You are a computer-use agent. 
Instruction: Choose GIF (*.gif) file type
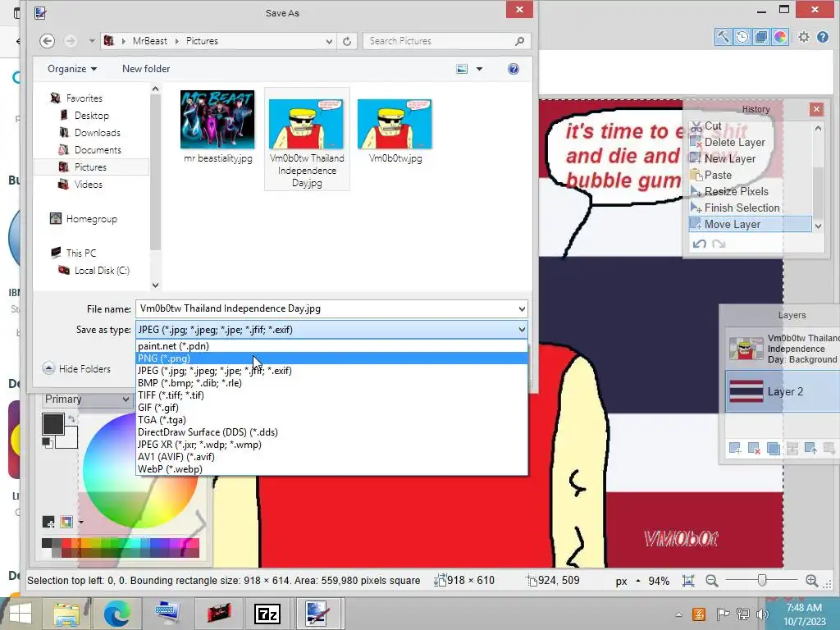(331, 408)
